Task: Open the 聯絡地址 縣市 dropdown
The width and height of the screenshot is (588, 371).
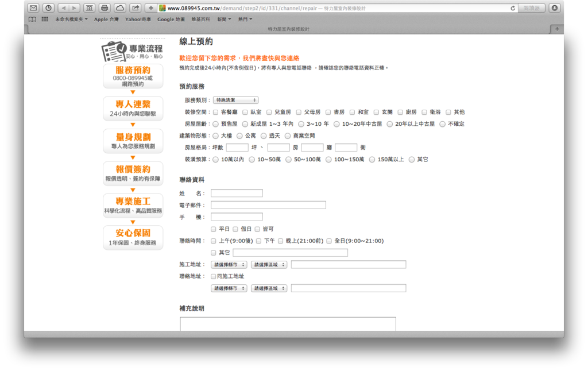Action: pos(229,288)
